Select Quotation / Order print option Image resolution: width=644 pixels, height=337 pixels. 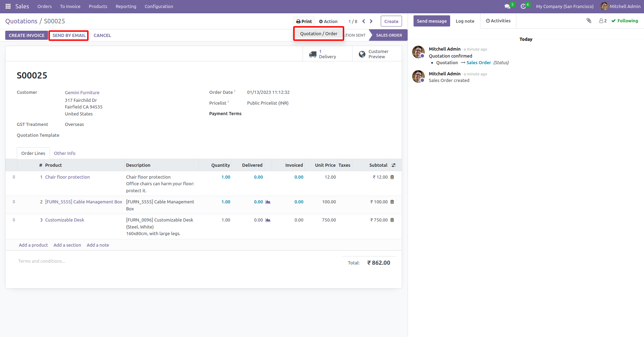click(319, 33)
